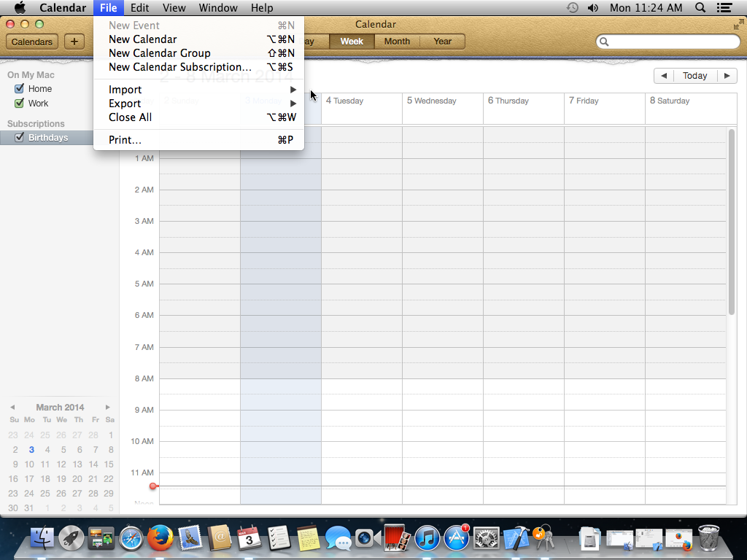
Task: Open yellow Notes icon in dock
Action: [x=309, y=538]
